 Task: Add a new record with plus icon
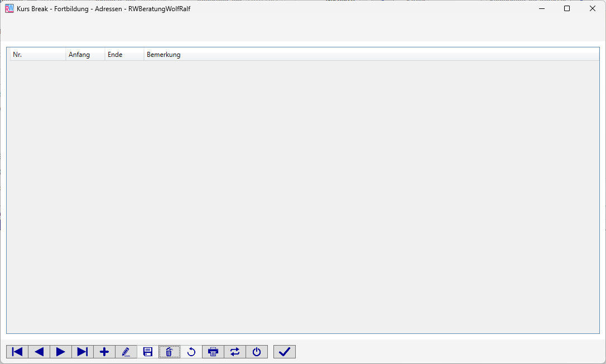(x=104, y=352)
